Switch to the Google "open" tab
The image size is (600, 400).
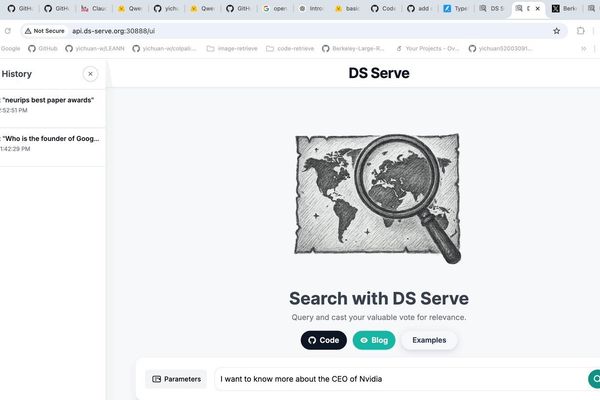275,8
